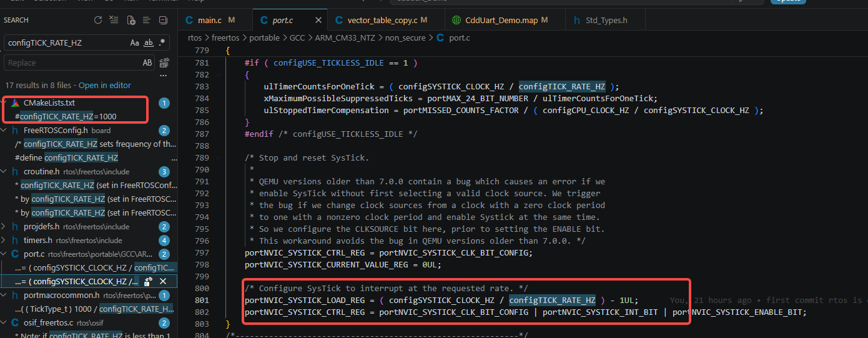Toggle Match Case in search box

coord(135,42)
